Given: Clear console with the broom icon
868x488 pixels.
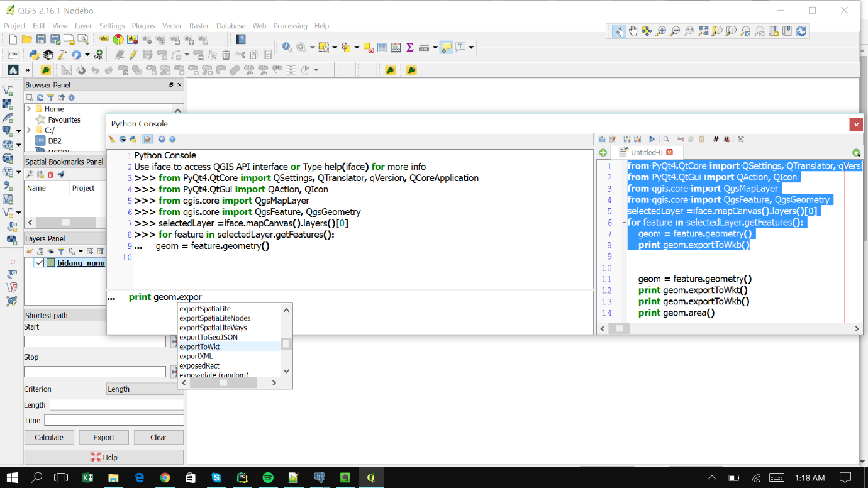Looking at the screenshot, I should coord(113,139).
